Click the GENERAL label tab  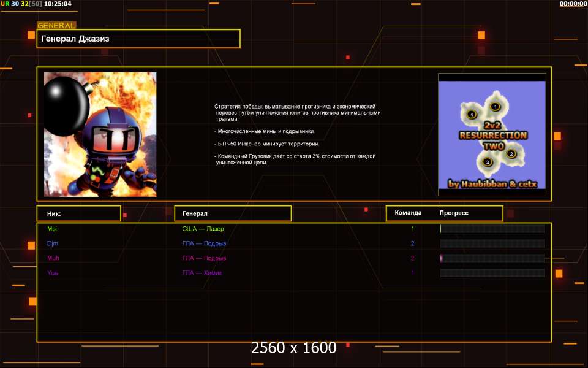click(x=56, y=26)
